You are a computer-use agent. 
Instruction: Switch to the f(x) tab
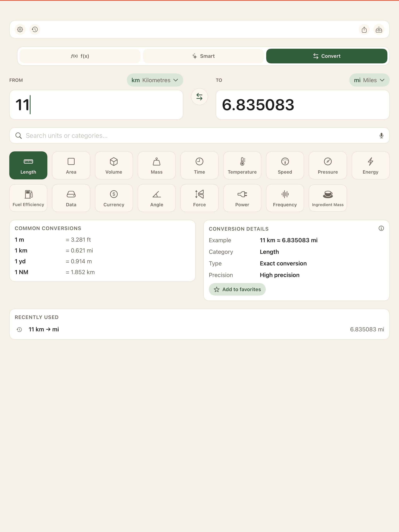[x=80, y=56]
